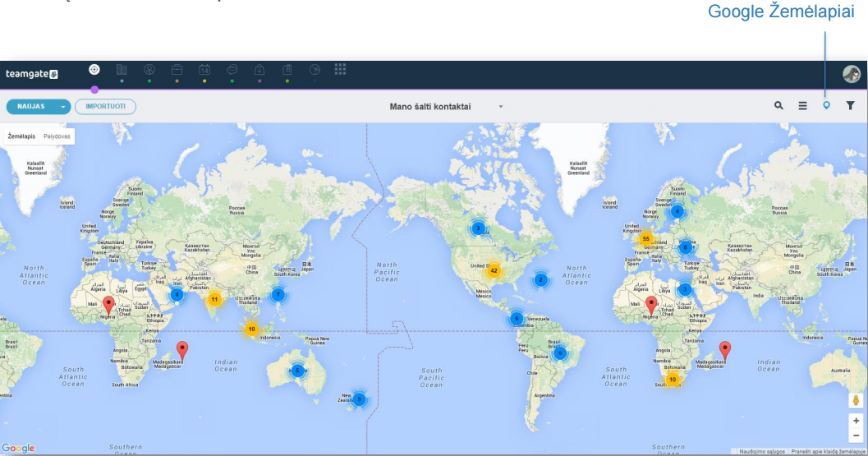
Task: Expand the NAUJAS dropdown arrow
Action: tap(63, 106)
